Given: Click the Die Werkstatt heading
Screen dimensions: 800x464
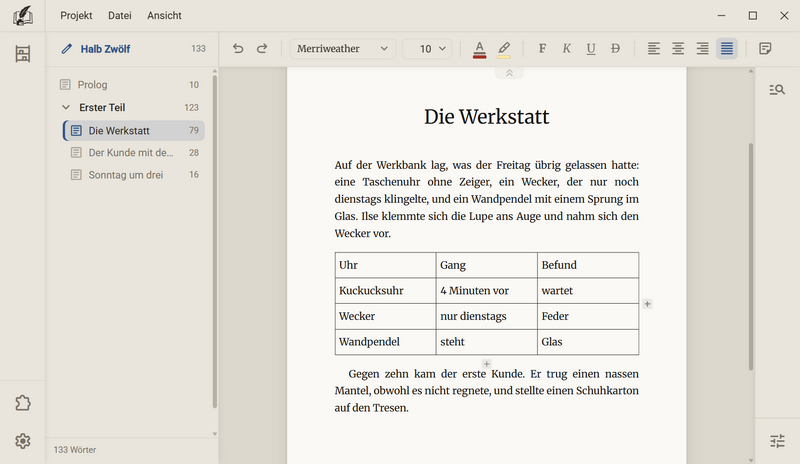Looking at the screenshot, I should coord(486,117).
